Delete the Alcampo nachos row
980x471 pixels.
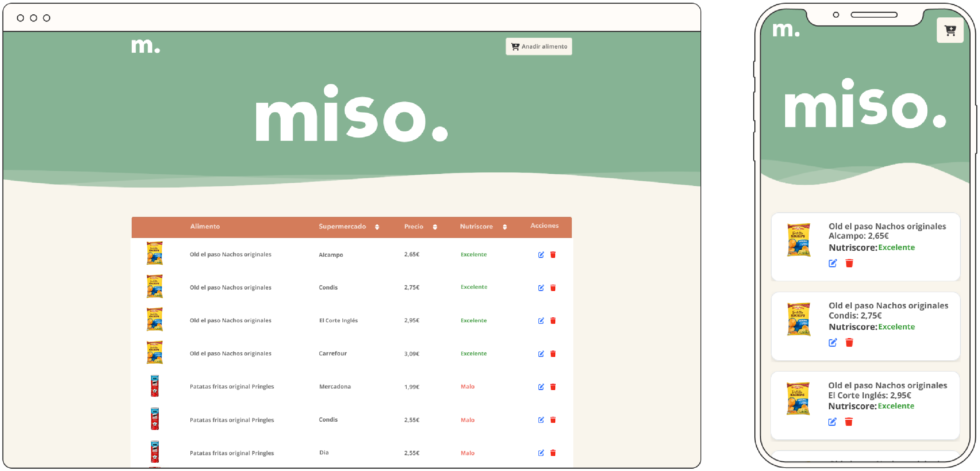point(553,255)
